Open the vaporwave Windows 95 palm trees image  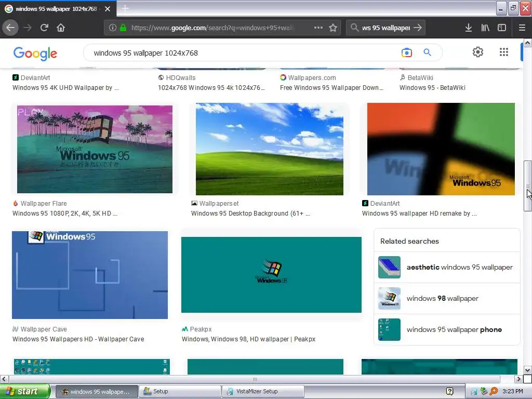(x=95, y=149)
